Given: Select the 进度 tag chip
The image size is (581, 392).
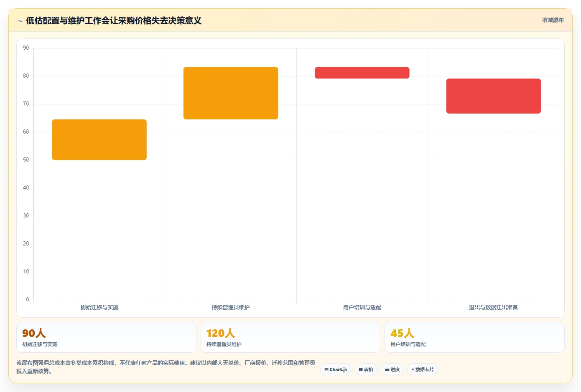Looking at the screenshot, I should pos(392,369).
